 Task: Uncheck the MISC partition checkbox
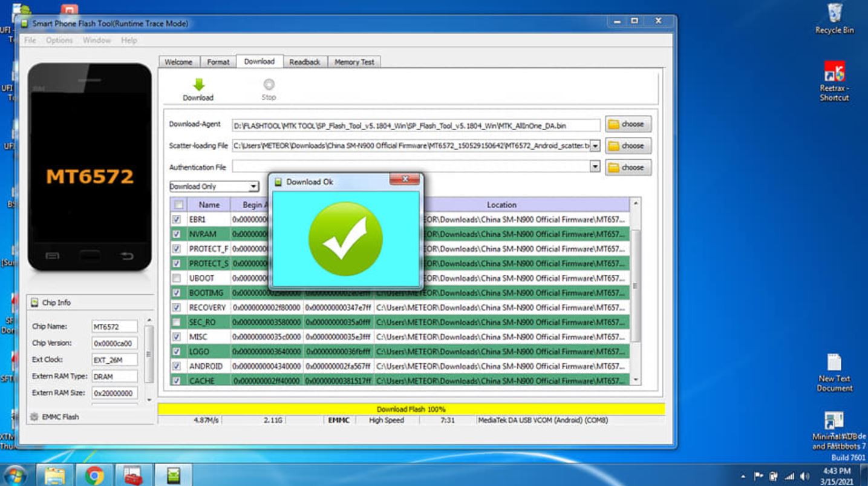tap(177, 337)
